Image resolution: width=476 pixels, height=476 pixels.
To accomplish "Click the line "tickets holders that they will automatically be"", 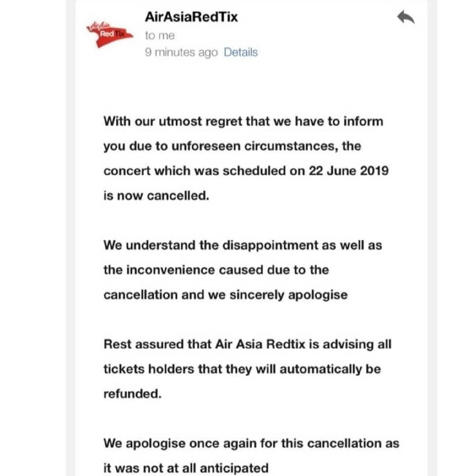I will (242, 369).
